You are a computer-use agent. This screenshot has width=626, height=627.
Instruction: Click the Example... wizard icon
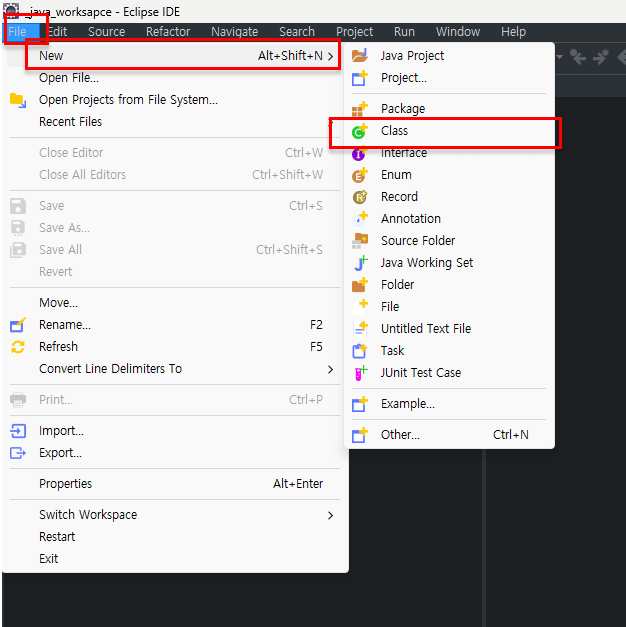[x=360, y=404]
